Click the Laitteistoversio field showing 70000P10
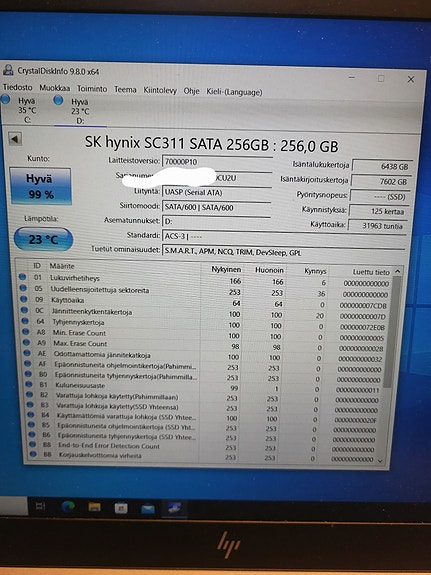 tap(217, 162)
